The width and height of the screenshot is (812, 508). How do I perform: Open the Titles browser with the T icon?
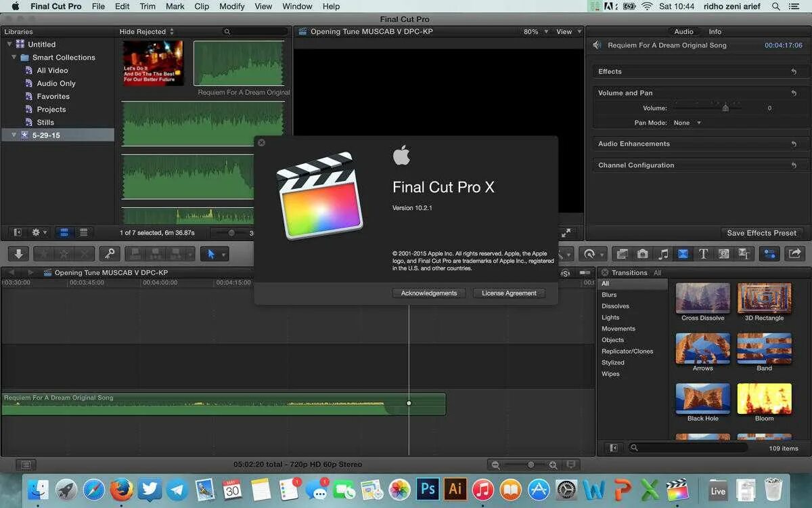[702, 254]
